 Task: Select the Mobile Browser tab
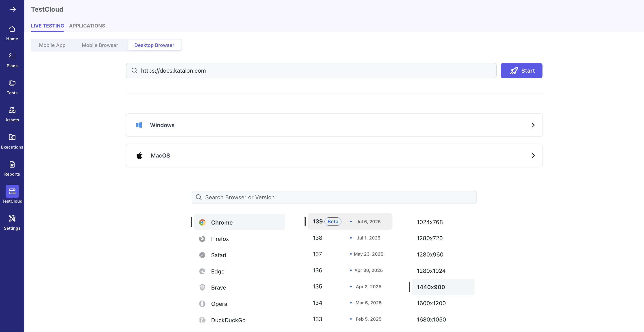(100, 45)
